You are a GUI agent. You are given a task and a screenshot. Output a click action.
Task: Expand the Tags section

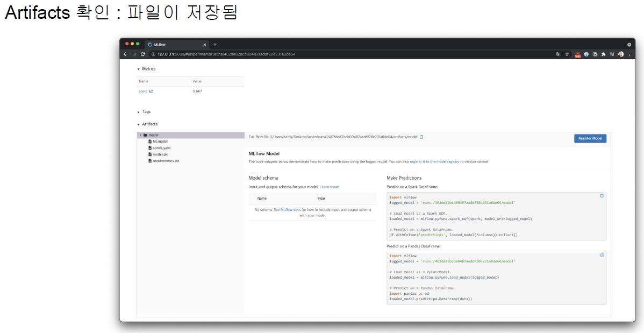[x=139, y=112]
